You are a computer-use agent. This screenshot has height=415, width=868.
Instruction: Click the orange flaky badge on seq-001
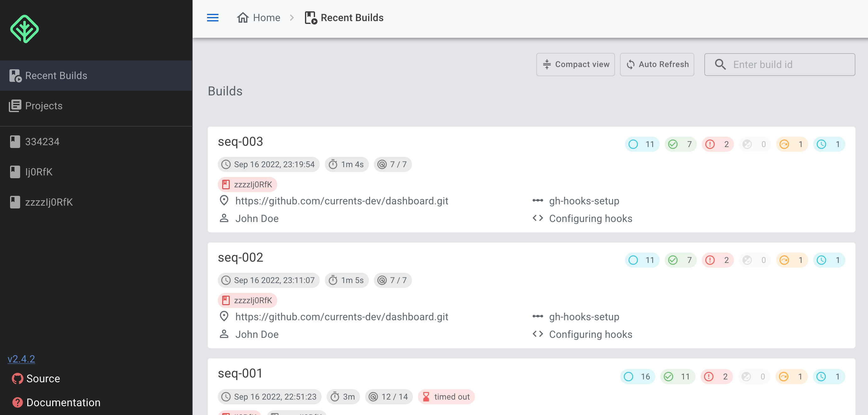point(791,377)
